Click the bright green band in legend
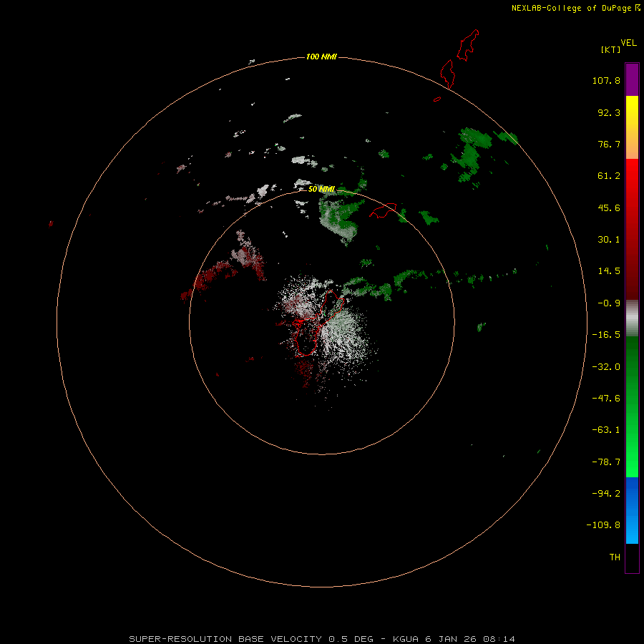 tap(632, 406)
